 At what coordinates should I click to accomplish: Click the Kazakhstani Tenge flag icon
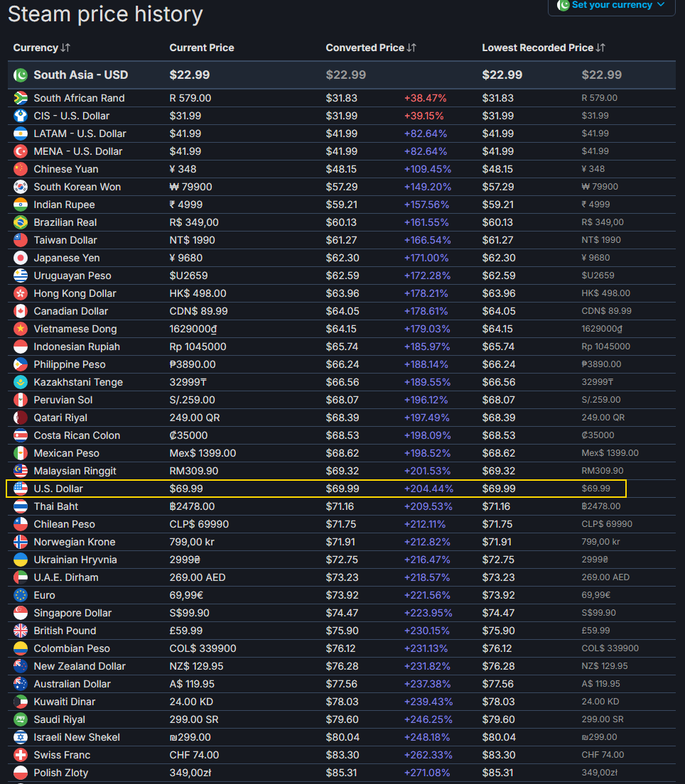pos(21,382)
